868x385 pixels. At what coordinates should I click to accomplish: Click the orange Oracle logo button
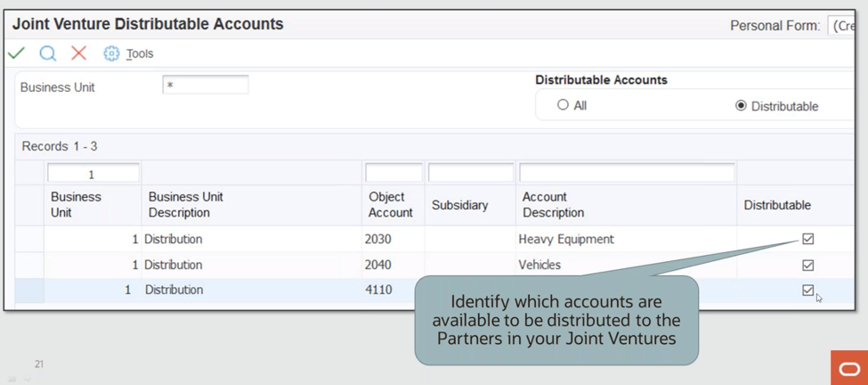(x=849, y=367)
